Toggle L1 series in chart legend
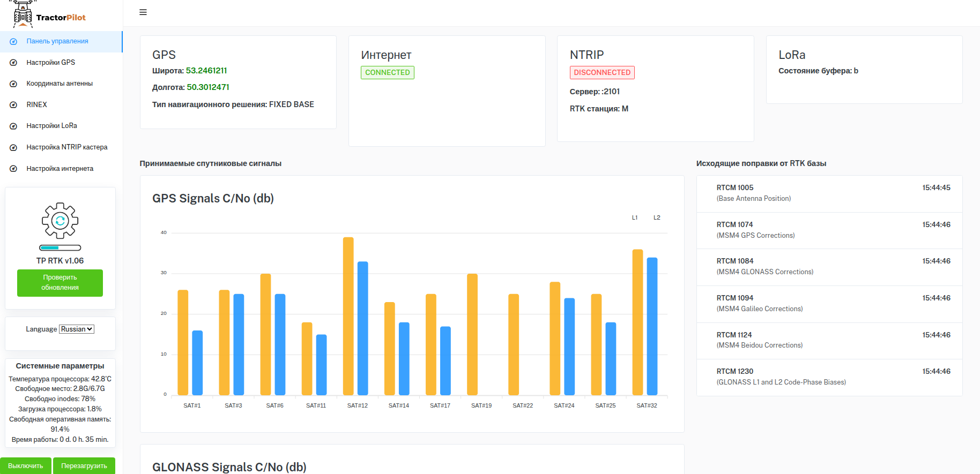Image resolution: width=980 pixels, height=474 pixels. (x=635, y=217)
